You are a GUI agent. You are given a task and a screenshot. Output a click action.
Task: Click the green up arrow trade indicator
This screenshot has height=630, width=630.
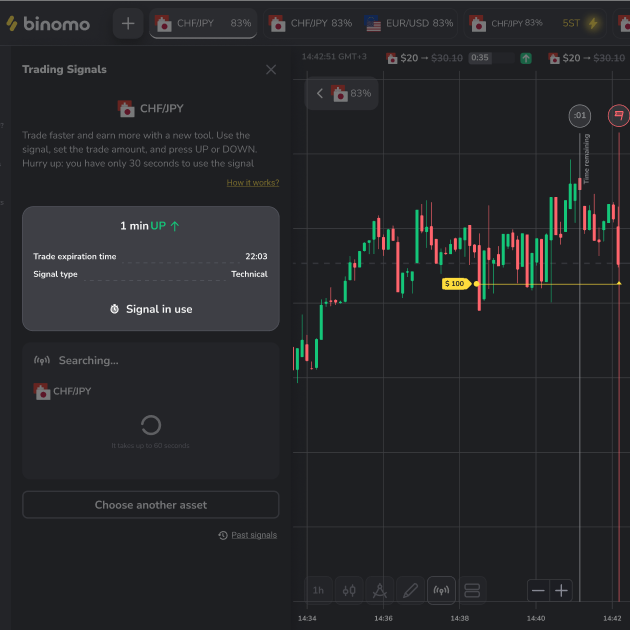pos(526,58)
